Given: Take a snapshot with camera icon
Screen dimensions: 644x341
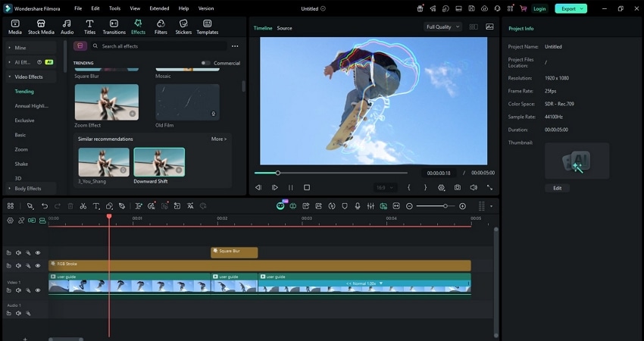Looking at the screenshot, I should 457,187.
